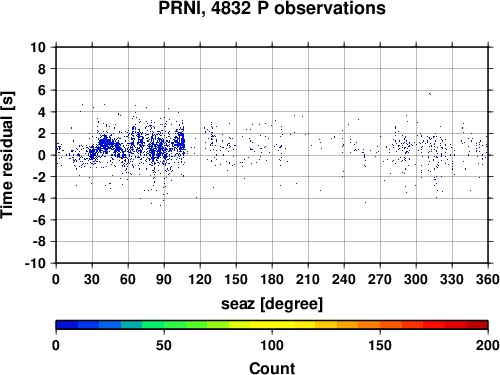Screen dimensions: 500x375
Task: Click the y-axis tick label 10
Action: 38,47
